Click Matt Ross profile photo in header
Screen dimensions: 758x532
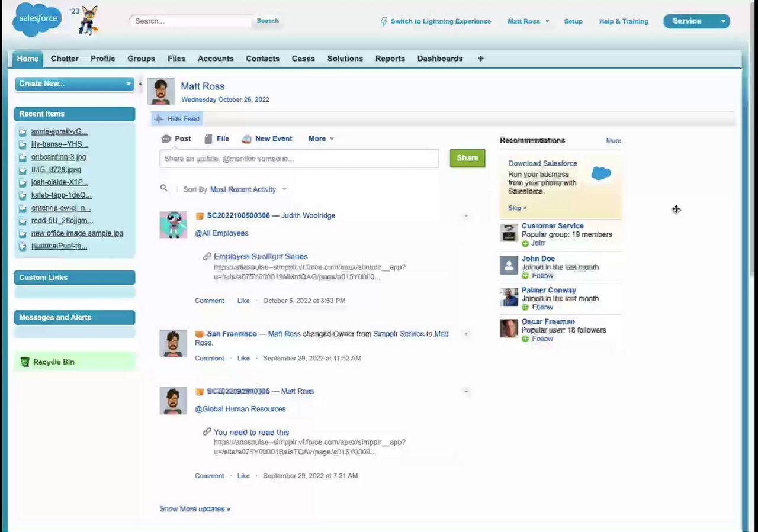click(x=161, y=91)
